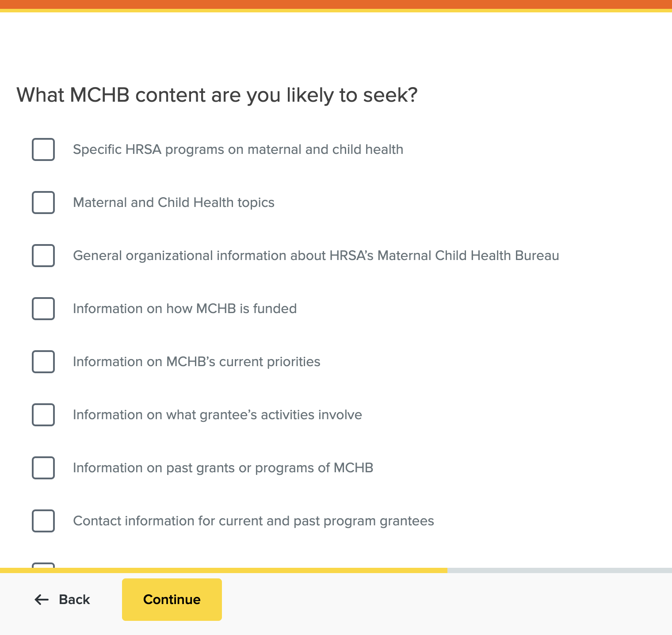Viewport: 672px width, 635px height.
Task: Enable the 'how MCHB is funded' checkbox
Action: coord(43,309)
